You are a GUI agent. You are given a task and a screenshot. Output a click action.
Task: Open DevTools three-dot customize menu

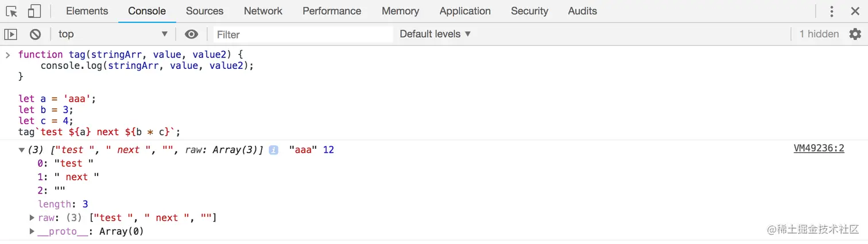(x=831, y=11)
